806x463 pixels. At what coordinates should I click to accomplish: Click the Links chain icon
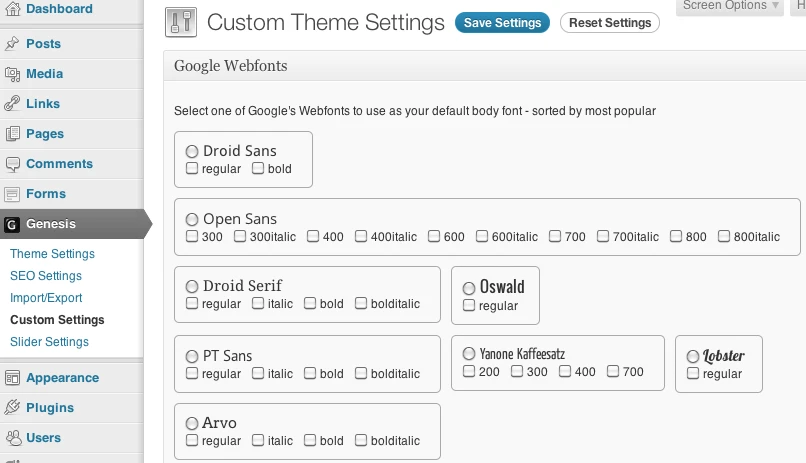click(12, 104)
